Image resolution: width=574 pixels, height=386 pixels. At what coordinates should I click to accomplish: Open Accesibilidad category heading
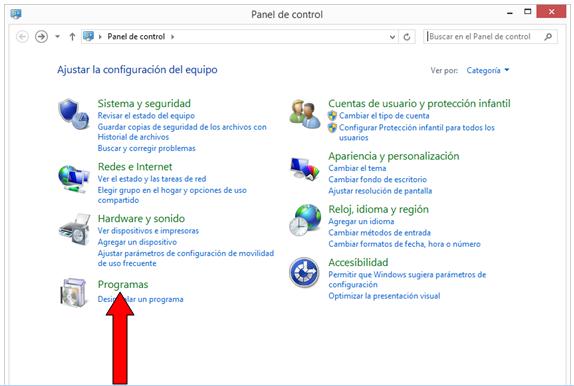pos(358,263)
